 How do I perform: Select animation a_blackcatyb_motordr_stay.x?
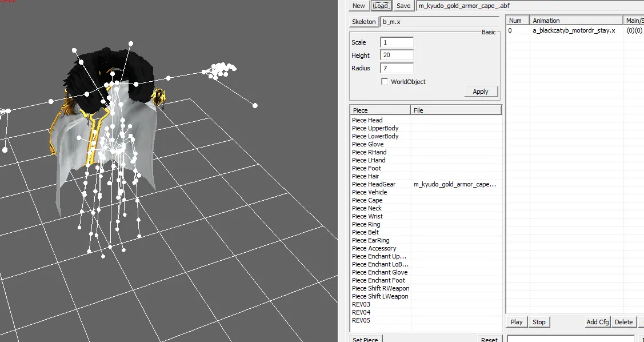(x=574, y=30)
